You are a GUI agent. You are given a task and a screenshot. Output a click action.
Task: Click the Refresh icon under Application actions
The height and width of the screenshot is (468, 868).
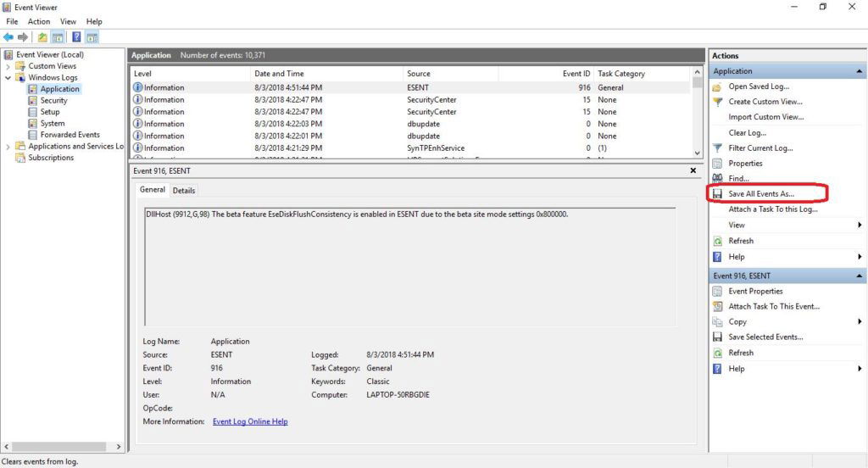[717, 241]
